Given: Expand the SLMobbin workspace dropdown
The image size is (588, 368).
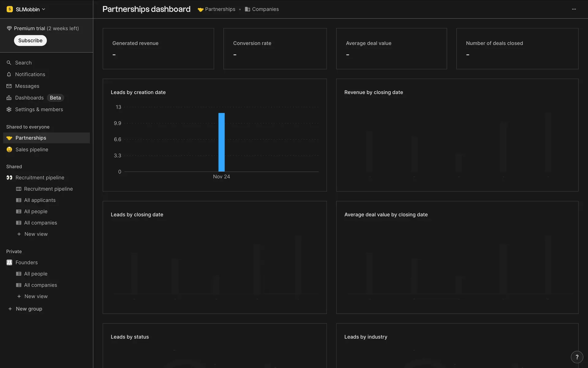Looking at the screenshot, I should tap(43, 10).
